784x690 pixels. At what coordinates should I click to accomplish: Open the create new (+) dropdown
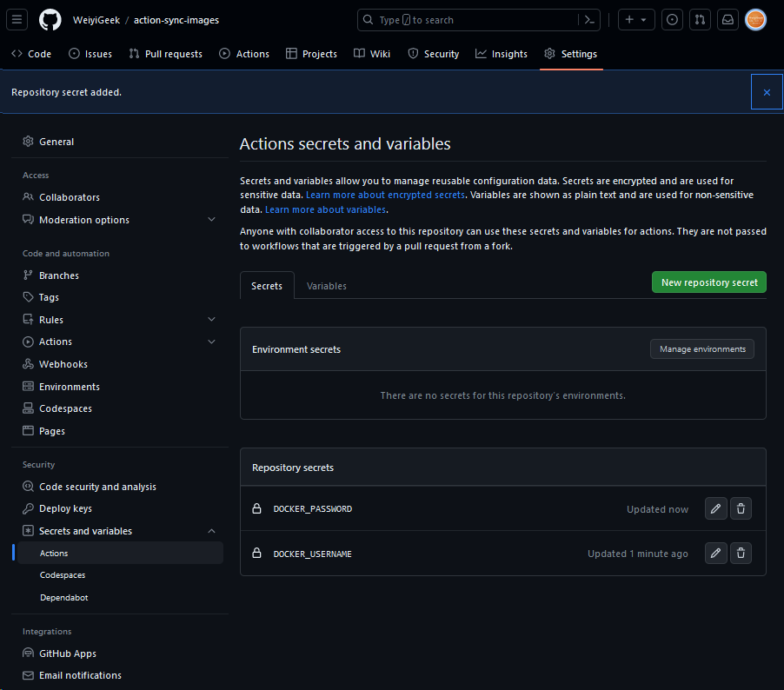(x=638, y=19)
